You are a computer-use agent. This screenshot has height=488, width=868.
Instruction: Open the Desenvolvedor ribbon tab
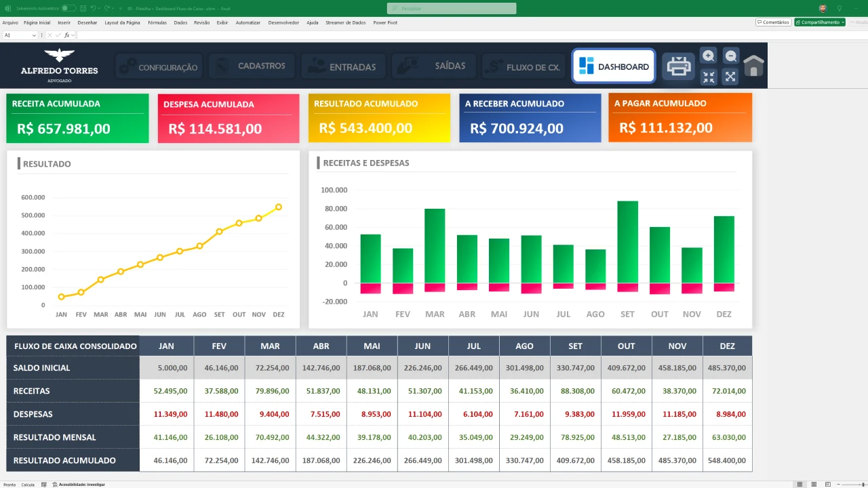[283, 22]
